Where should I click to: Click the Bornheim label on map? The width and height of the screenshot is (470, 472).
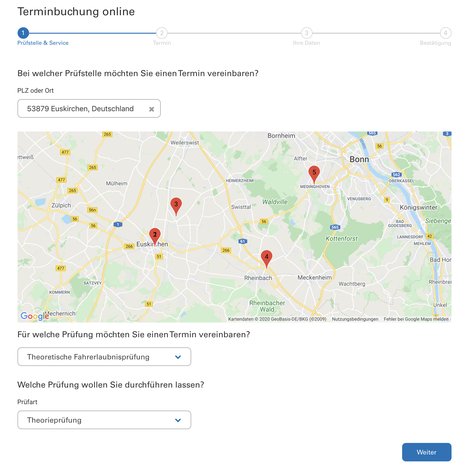(x=281, y=136)
